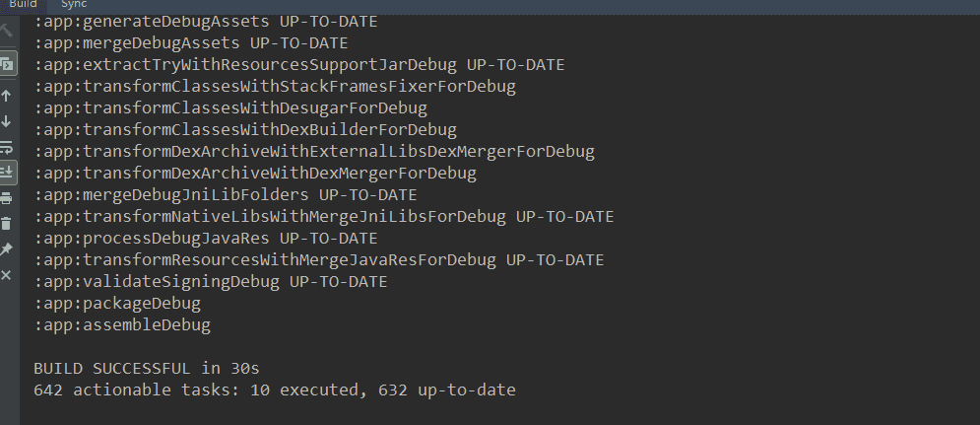Click the down arrow stack trace icon
Screen dimensions: 980x425
6,121
